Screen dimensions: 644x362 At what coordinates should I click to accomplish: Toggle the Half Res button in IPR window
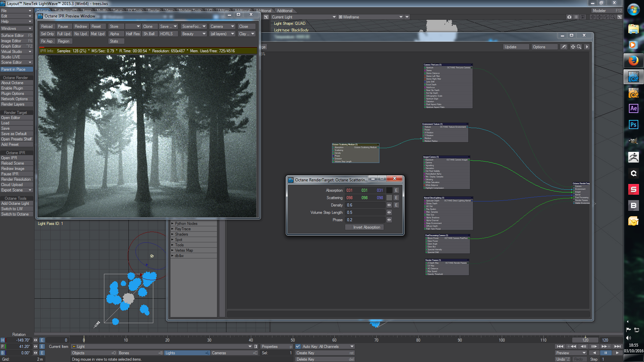(x=132, y=34)
